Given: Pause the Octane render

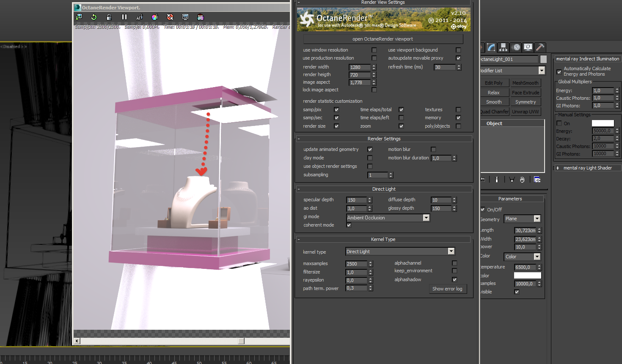Looking at the screenshot, I should pos(124,17).
